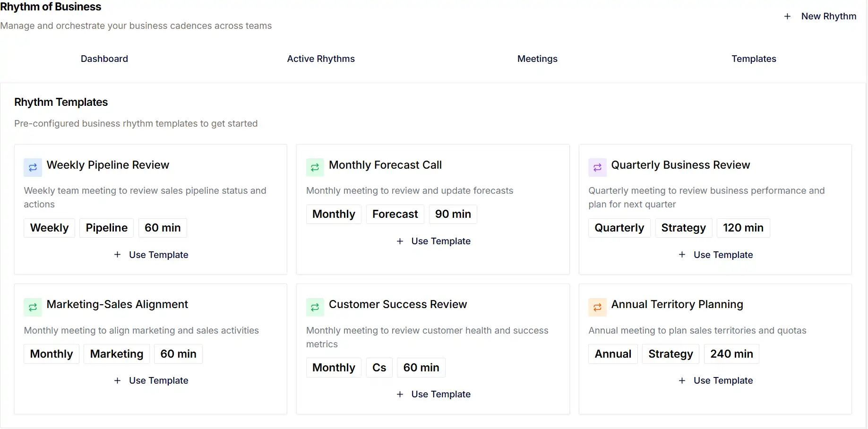868x429 pixels.
Task: Use the Weekly Pipeline Review template
Action: pyautogui.click(x=151, y=255)
